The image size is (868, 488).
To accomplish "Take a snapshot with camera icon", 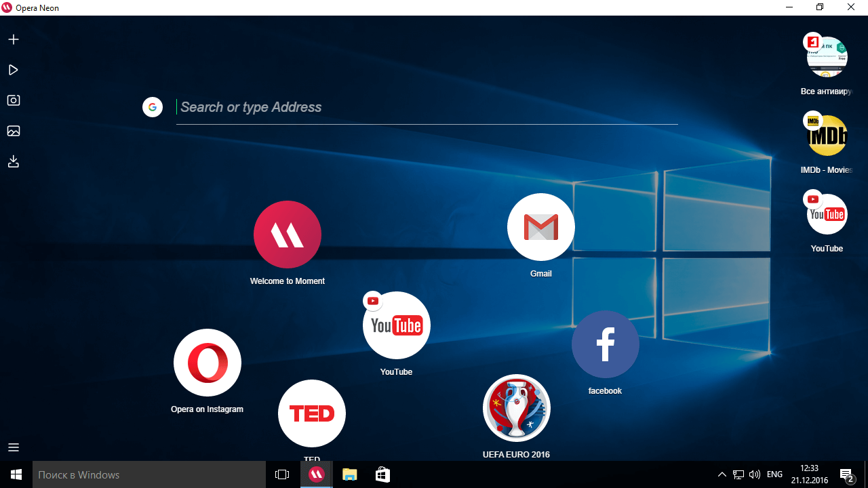I will tap(14, 100).
